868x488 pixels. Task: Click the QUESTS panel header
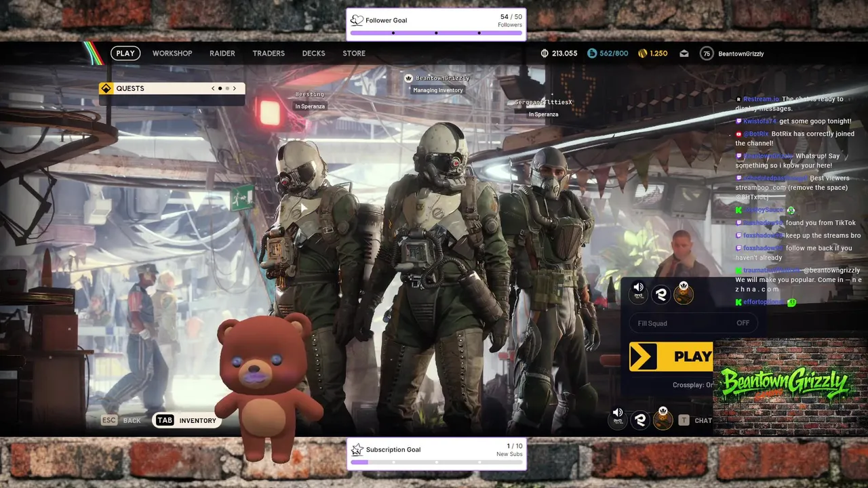click(x=172, y=88)
